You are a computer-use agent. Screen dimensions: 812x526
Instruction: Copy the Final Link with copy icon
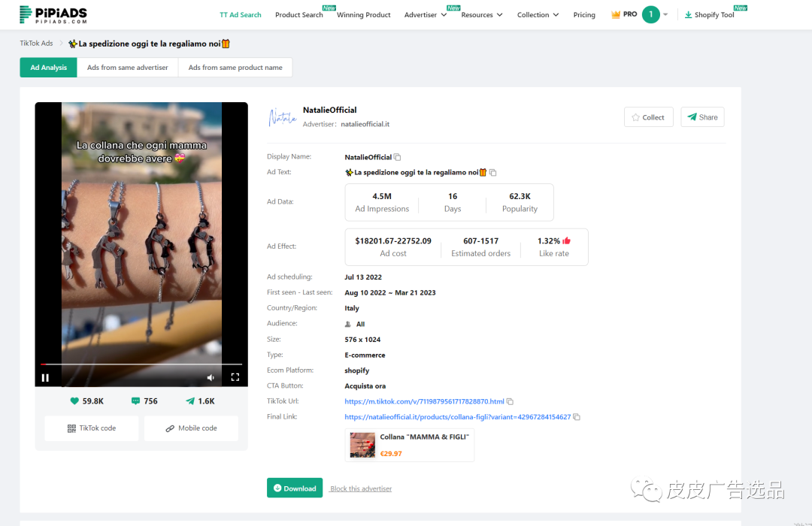click(577, 417)
